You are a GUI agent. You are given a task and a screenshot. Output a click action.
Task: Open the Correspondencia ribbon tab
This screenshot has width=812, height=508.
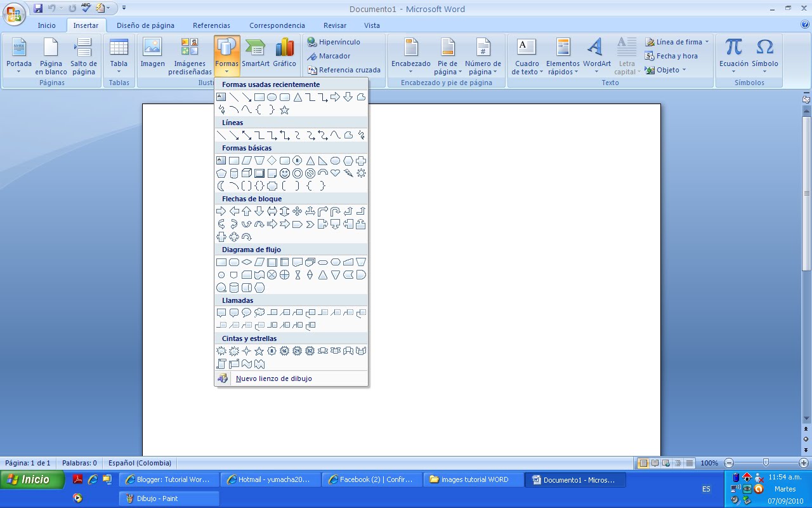tap(277, 25)
